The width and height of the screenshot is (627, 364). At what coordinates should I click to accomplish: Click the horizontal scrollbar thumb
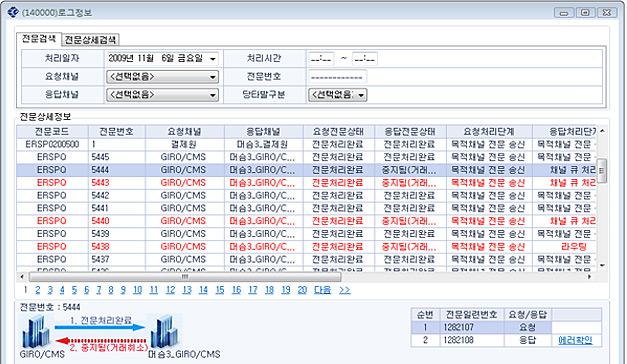(x=185, y=277)
